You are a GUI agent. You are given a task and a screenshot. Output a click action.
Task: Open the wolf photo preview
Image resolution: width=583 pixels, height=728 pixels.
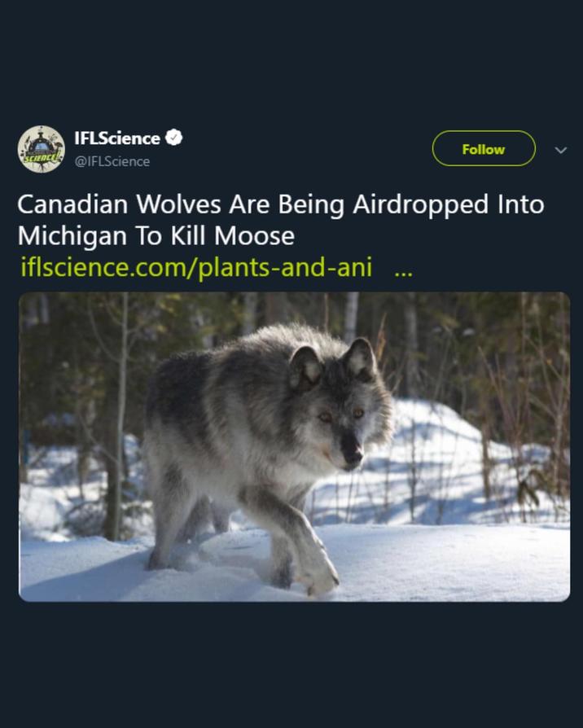click(x=294, y=446)
